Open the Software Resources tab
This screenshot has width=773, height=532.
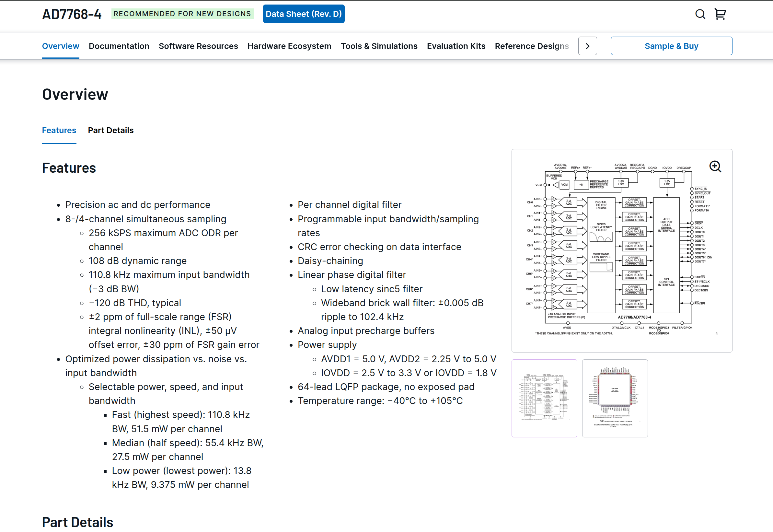pos(198,46)
